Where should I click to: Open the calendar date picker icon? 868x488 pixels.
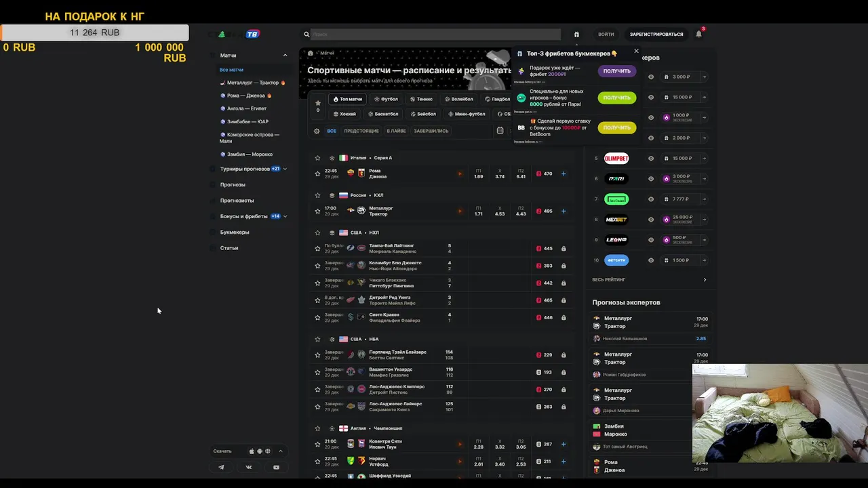tap(500, 131)
